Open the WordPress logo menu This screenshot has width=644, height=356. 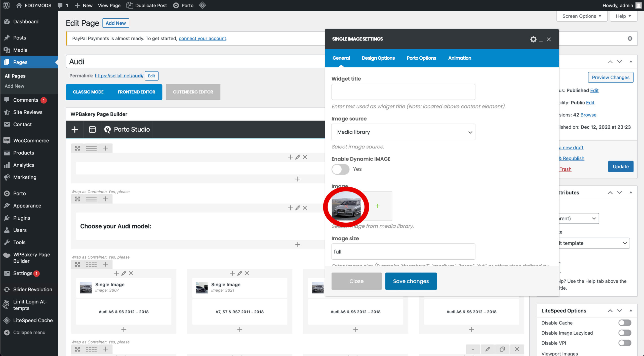point(7,5)
